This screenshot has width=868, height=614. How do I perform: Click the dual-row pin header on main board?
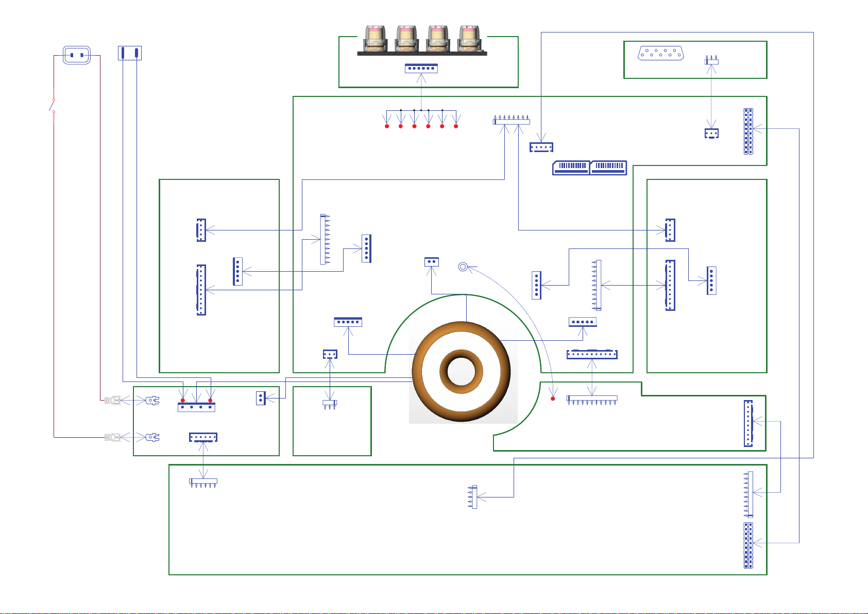[x=748, y=131]
